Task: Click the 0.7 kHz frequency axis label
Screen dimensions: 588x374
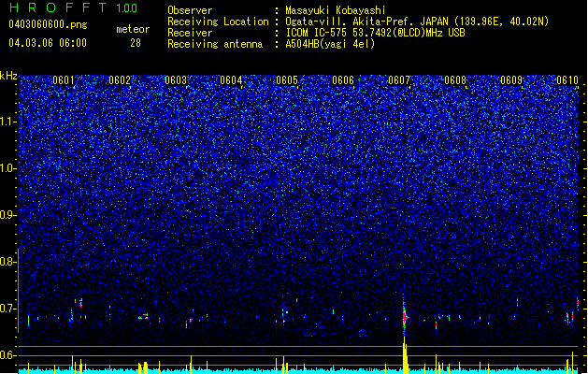Action: [8, 309]
